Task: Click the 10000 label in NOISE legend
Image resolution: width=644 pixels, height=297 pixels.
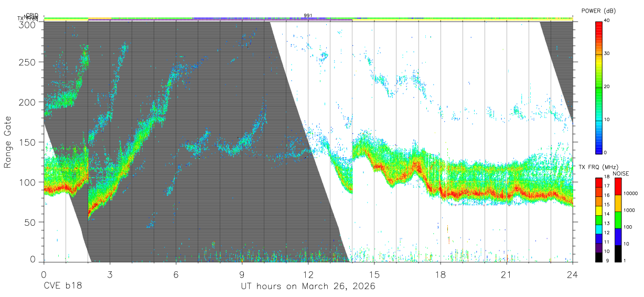Action: [631, 193]
